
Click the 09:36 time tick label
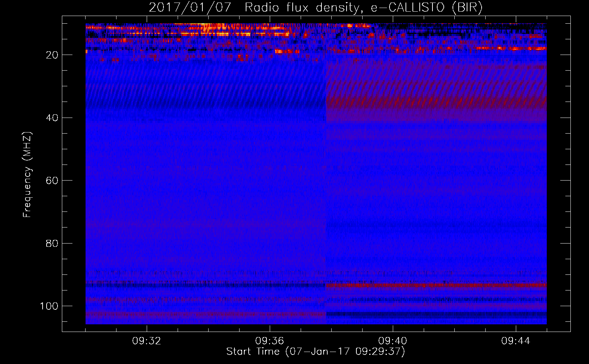click(270, 341)
